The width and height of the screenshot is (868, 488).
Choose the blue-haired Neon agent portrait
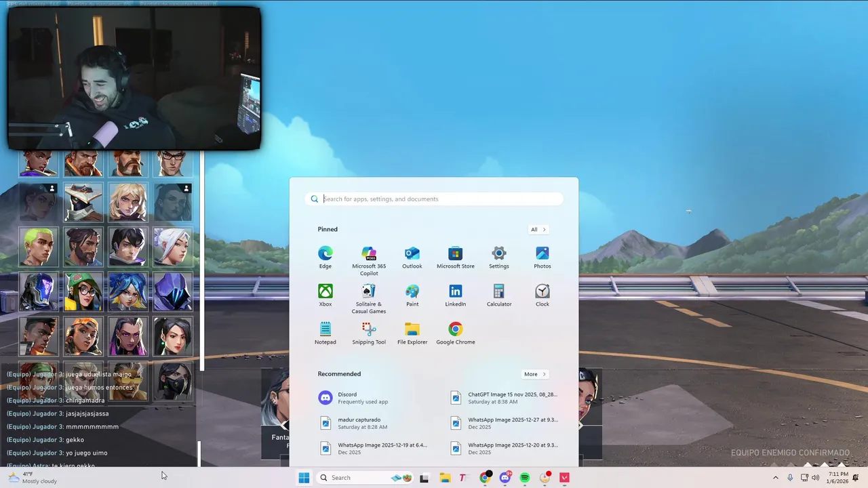point(128,291)
